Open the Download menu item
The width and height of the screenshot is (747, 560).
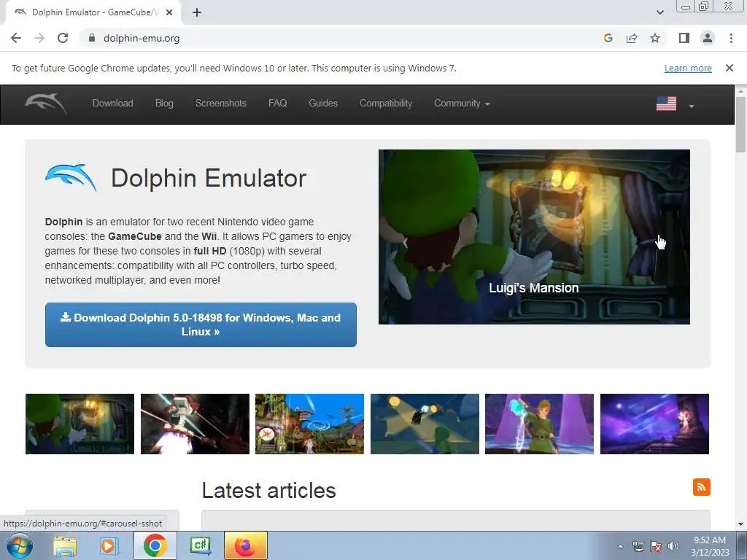(112, 104)
